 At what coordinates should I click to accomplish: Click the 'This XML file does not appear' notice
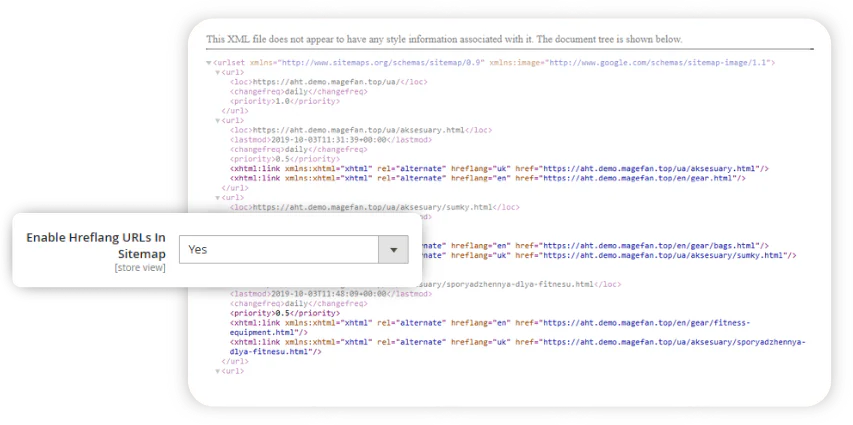pos(444,39)
